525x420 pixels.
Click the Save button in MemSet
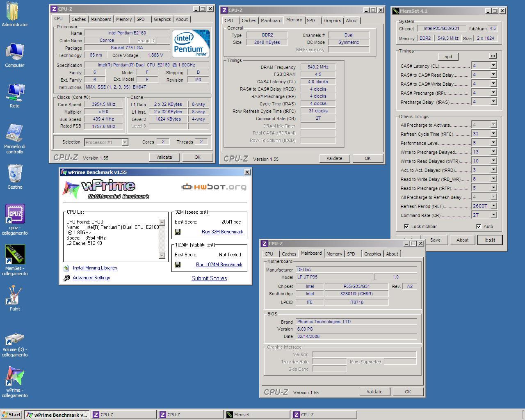tap(435, 240)
